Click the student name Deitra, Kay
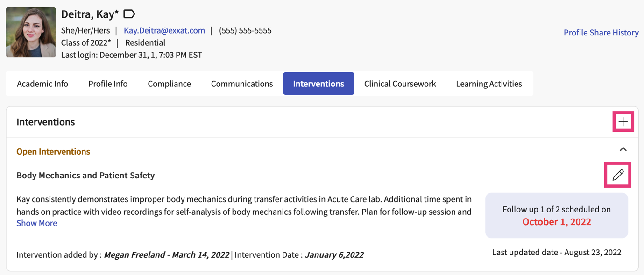The width and height of the screenshot is (644, 275). (x=90, y=14)
